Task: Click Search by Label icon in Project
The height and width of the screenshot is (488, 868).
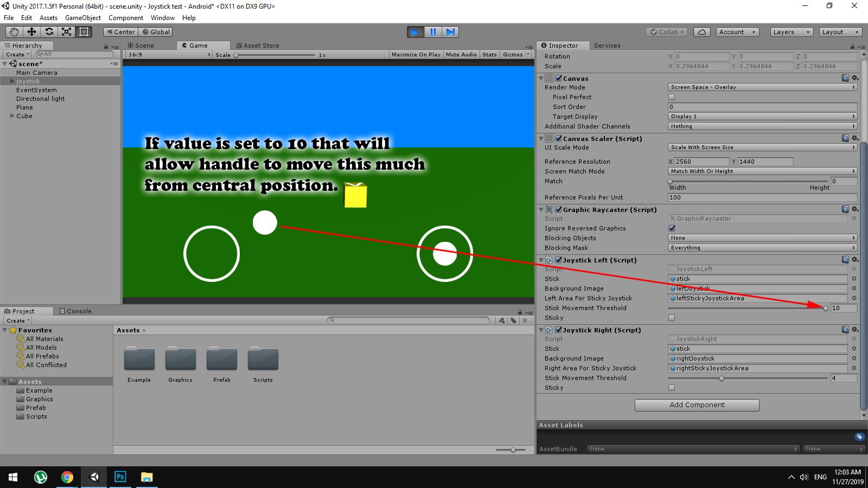Action: tap(513, 320)
